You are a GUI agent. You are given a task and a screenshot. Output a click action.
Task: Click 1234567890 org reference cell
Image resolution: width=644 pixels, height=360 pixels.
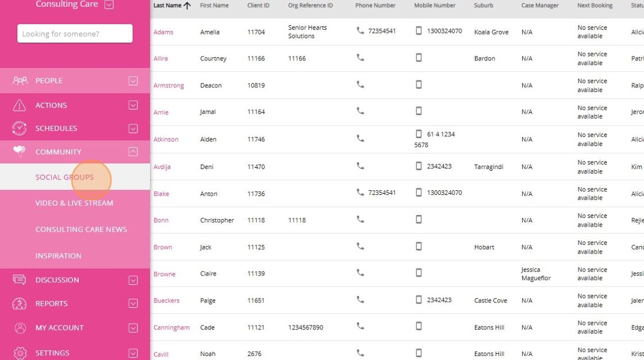(x=305, y=328)
